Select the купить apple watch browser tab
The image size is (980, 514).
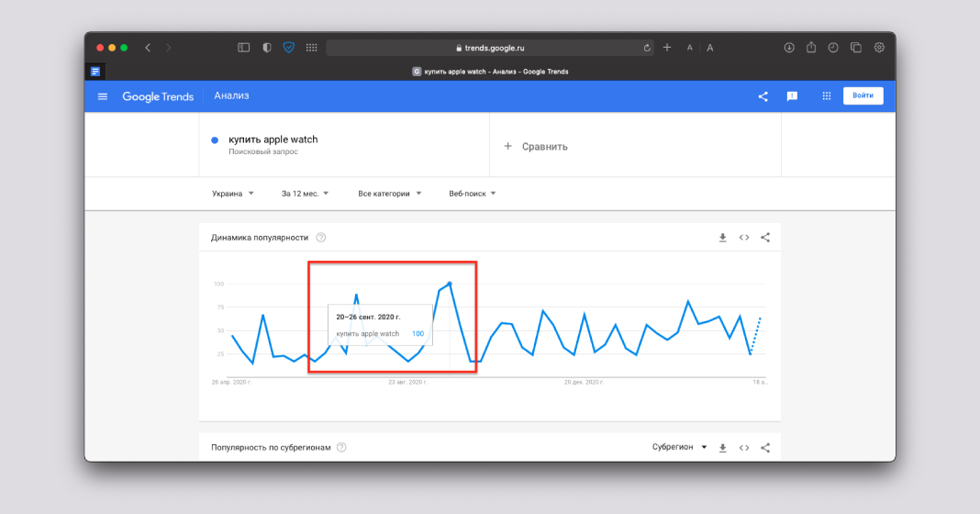coord(490,72)
